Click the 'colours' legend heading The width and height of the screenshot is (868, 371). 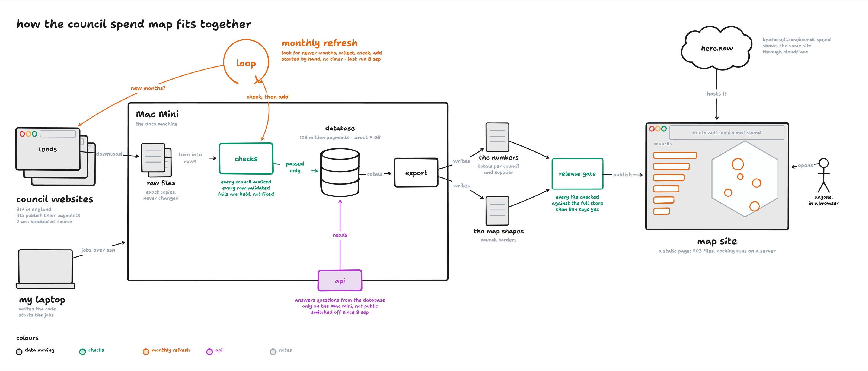pos(27,338)
